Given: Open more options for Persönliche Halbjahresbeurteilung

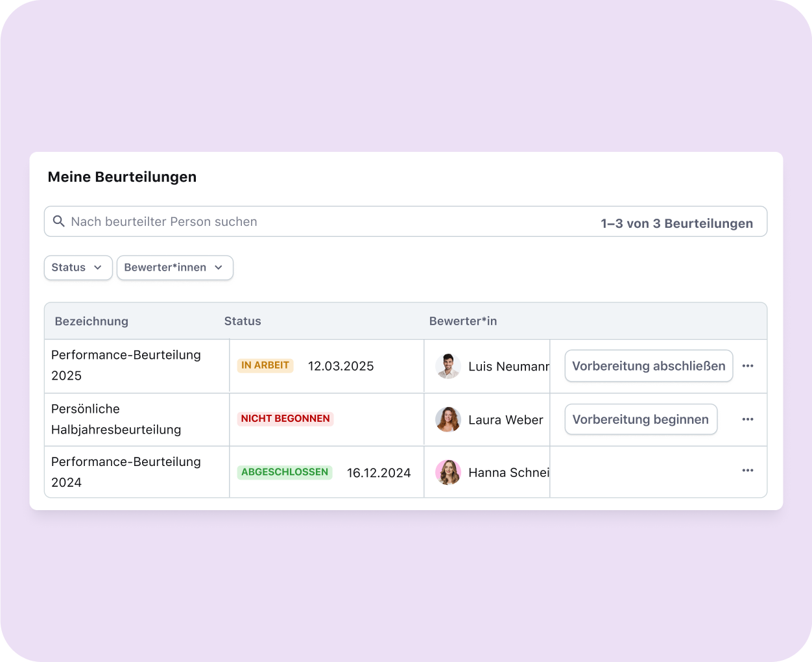Looking at the screenshot, I should 748,419.
